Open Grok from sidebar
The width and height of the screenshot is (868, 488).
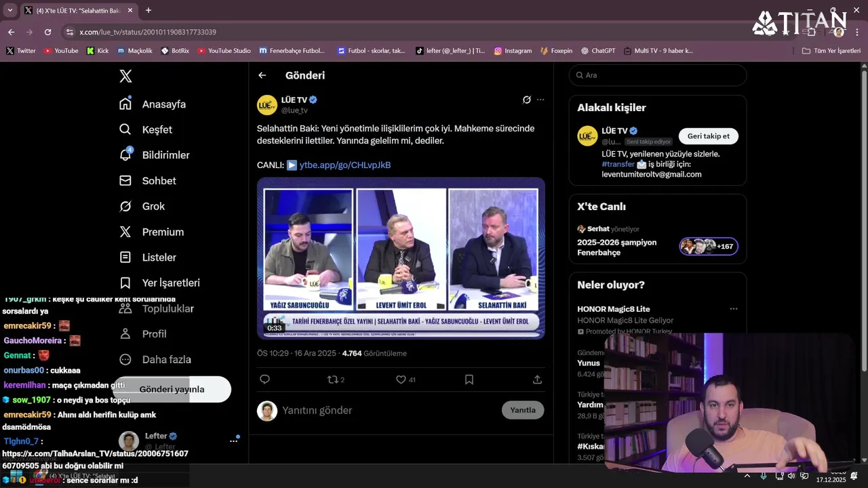[142, 206]
